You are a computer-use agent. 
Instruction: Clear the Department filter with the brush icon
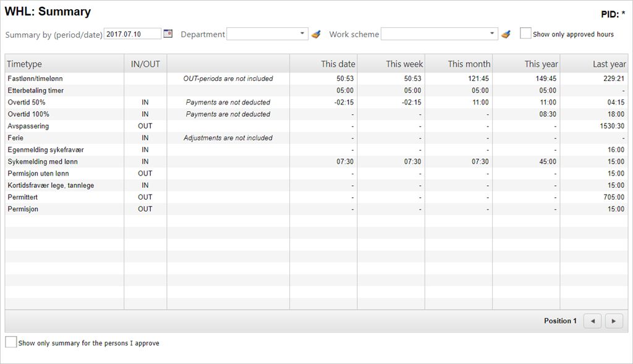316,35
